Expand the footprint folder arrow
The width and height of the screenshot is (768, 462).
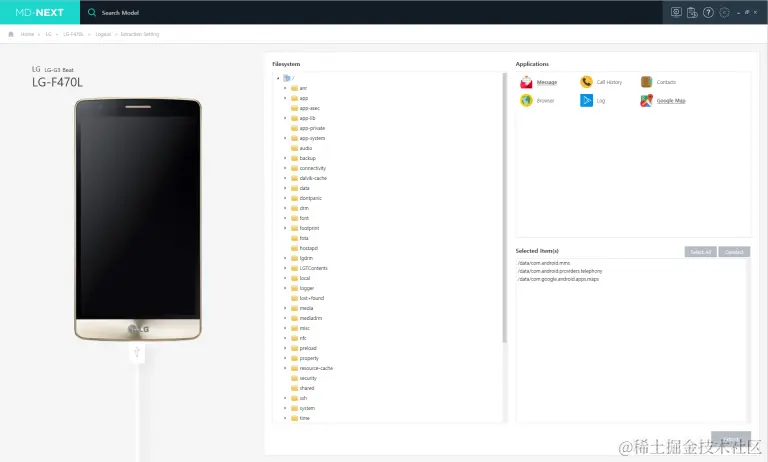(285, 228)
